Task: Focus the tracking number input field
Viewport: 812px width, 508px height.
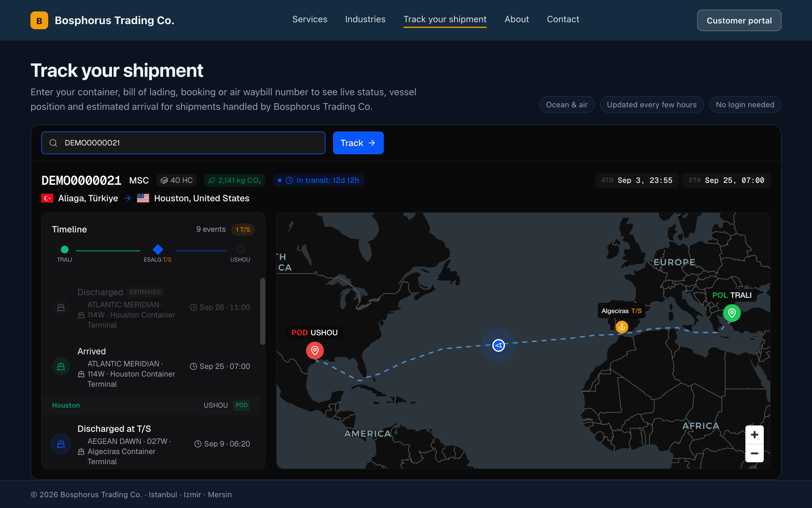Action: (183, 143)
